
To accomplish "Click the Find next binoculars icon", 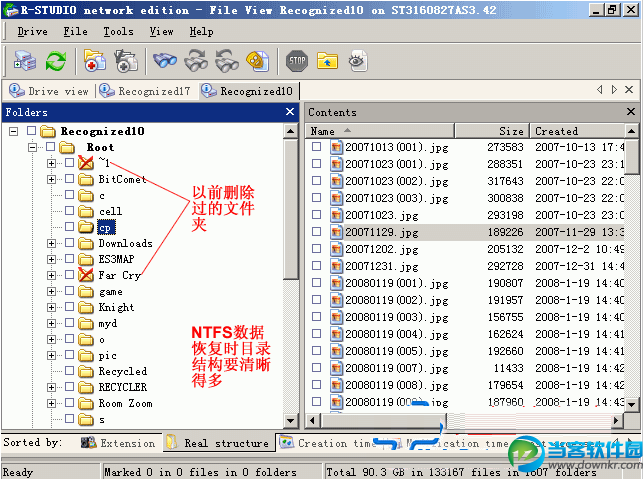I will click(x=196, y=61).
